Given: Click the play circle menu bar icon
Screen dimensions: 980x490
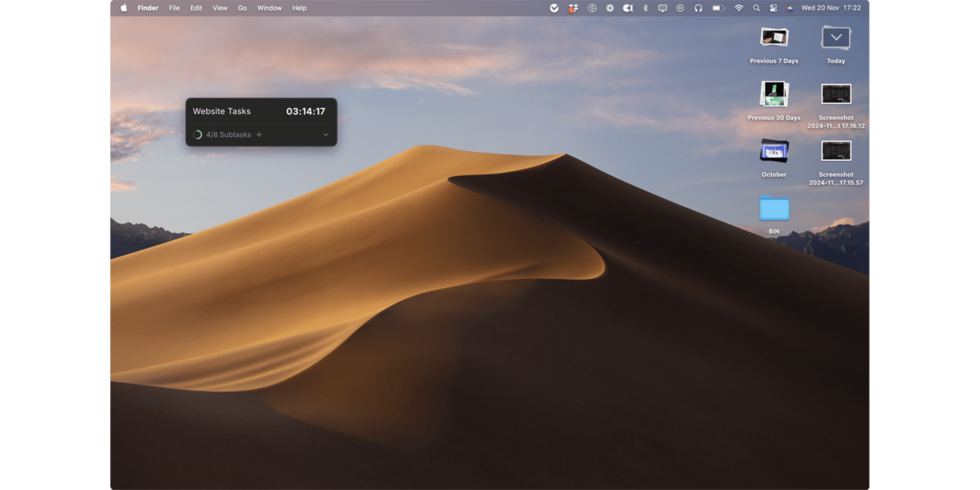Looking at the screenshot, I should point(680,8).
